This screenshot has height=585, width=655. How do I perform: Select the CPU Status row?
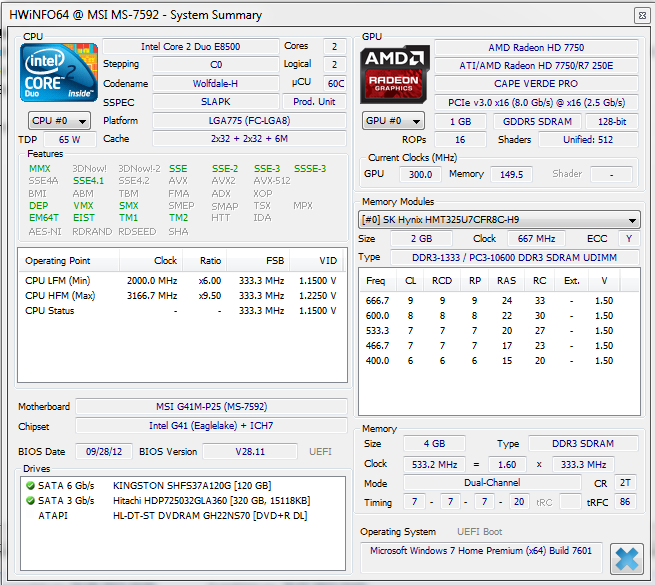point(181,310)
